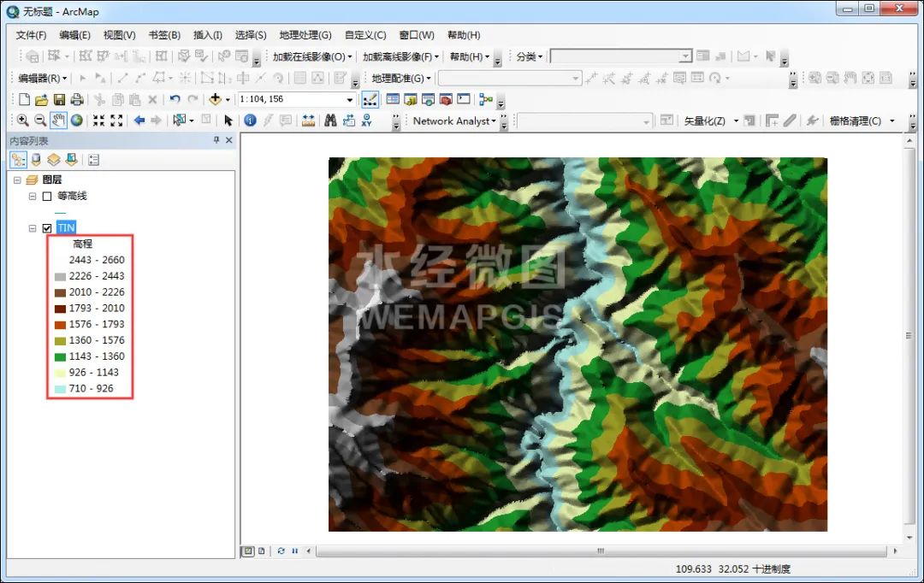Click the 1143 - 1360 green swatch
The height and width of the screenshot is (583, 924).
pos(60,356)
